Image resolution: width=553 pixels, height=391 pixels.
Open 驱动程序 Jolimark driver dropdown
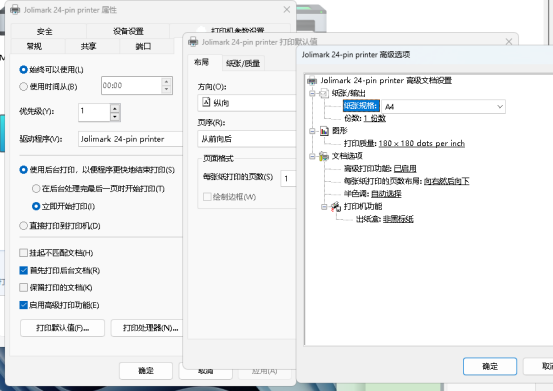pyautogui.click(x=130, y=139)
